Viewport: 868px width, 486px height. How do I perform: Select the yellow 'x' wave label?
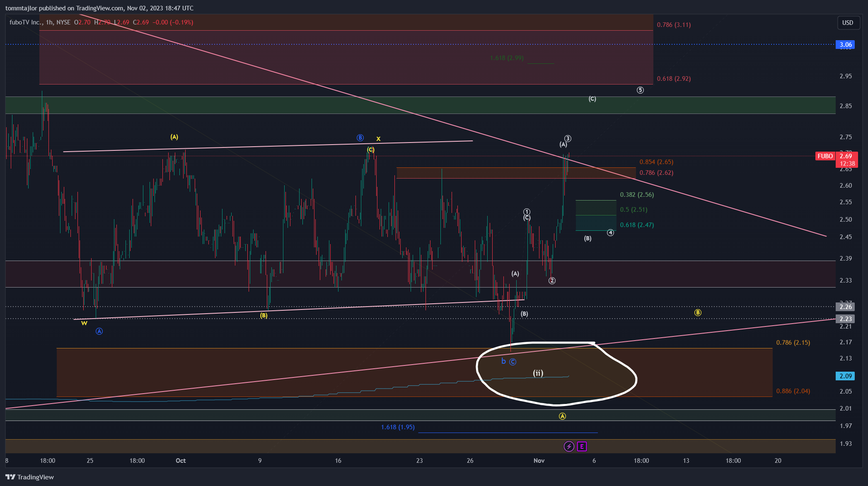pos(378,139)
